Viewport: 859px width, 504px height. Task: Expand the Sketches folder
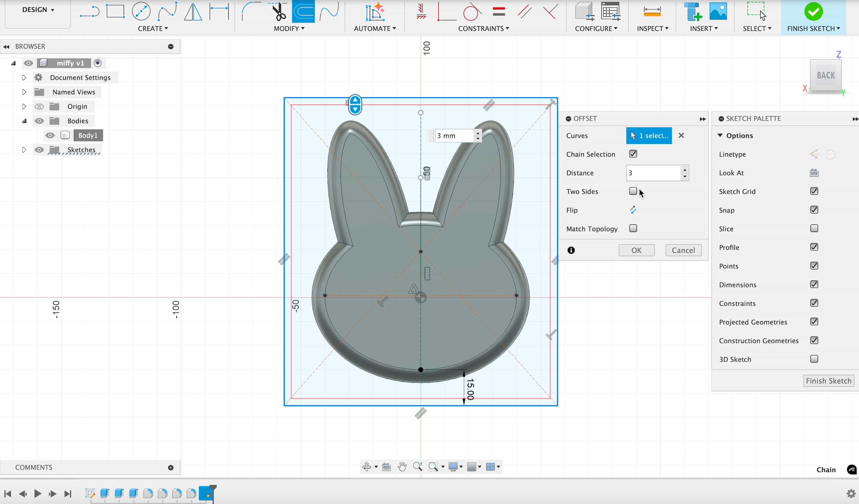(x=24, y=150)
